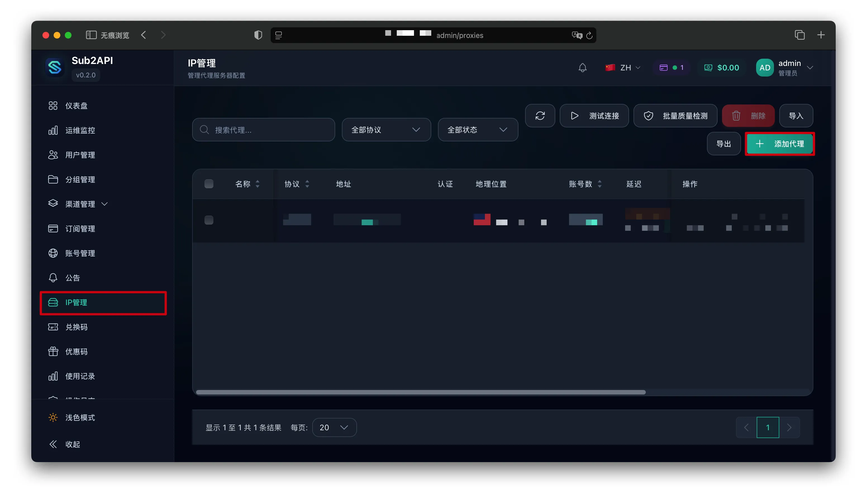Click the Sub2API logo icon
This screenshot has height=504, width=867.
(55, 67)
